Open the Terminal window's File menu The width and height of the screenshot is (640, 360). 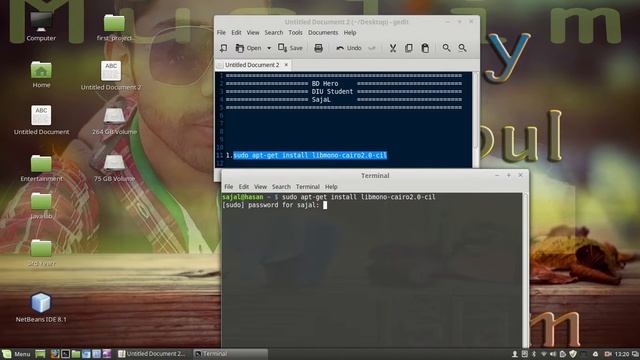pyautogui.click(x=229, y=187)
